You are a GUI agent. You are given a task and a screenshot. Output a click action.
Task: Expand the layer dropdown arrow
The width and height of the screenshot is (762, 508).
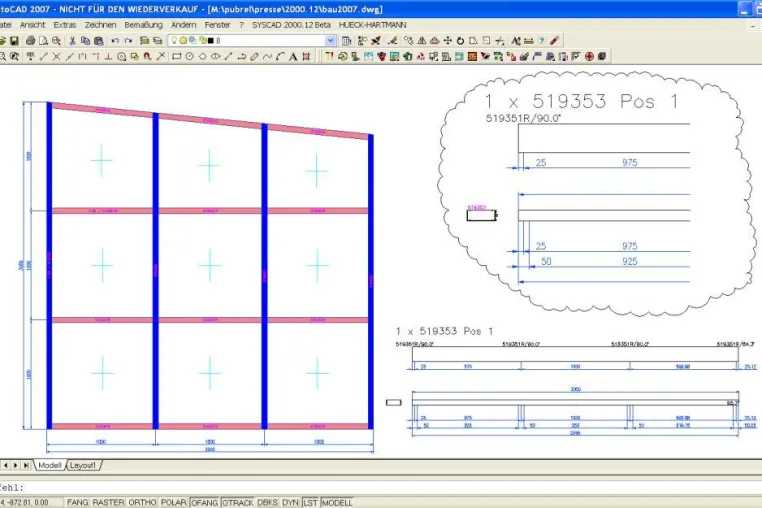click(330, 41)
